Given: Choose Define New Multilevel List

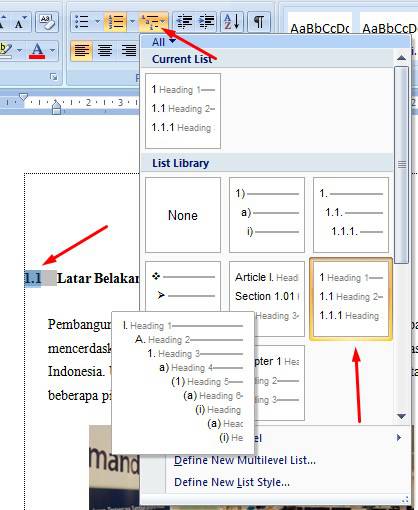Looking at the screenshot, I should [244, 460].
